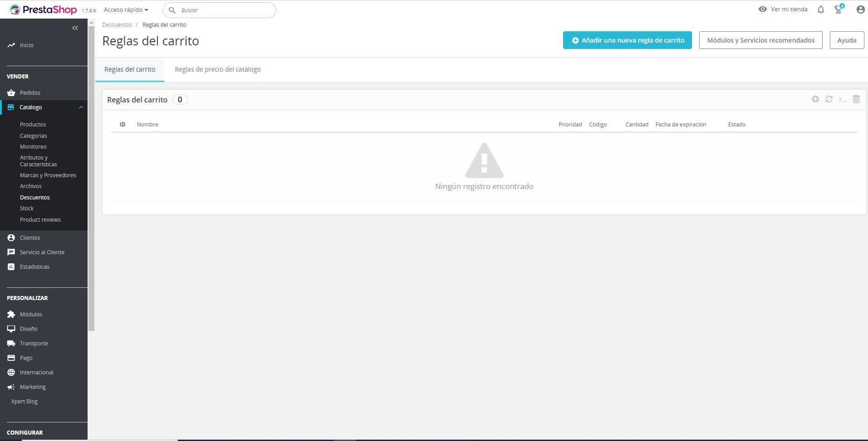Open the trophy icon with badge
Screen dimensions: 868x441
(839, 9)
